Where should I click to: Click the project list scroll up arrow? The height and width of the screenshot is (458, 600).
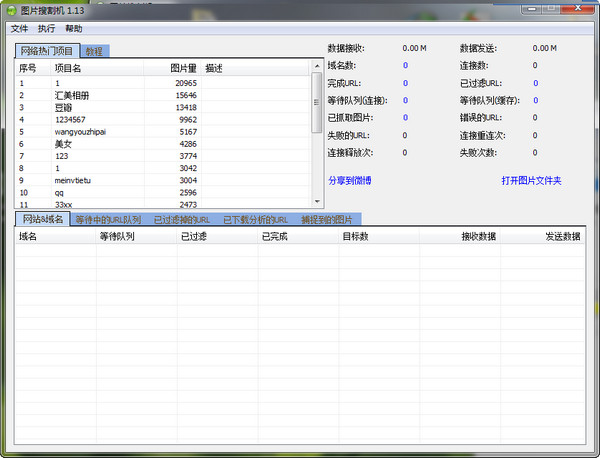point(317,66)
